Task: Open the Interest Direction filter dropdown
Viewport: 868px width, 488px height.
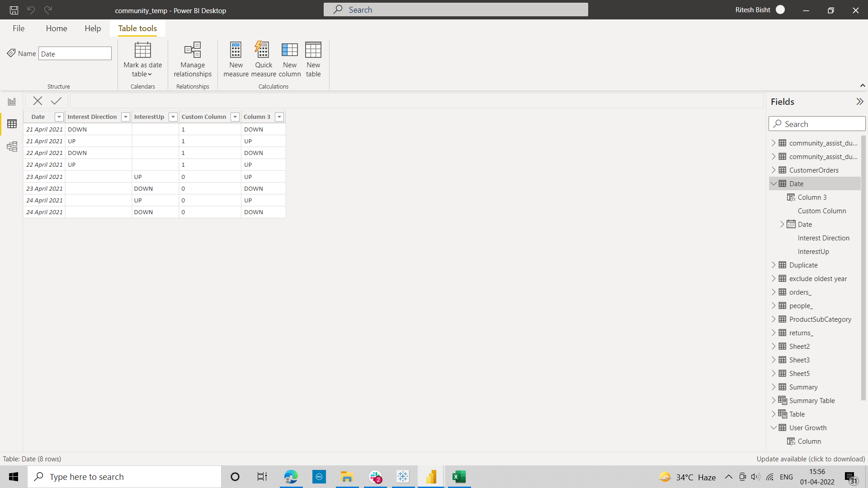Action: (126, 117)
